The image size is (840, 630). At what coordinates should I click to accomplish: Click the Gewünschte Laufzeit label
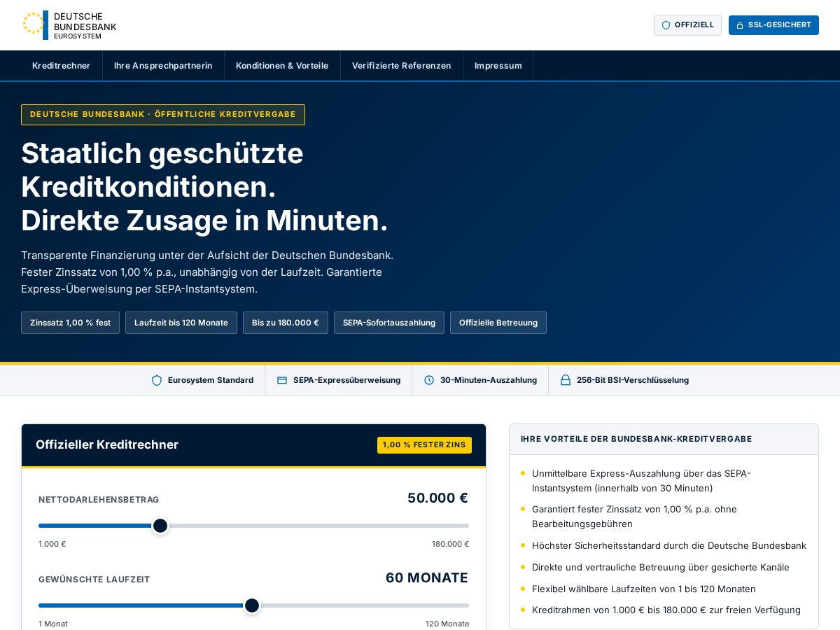(x=94, y=580)
